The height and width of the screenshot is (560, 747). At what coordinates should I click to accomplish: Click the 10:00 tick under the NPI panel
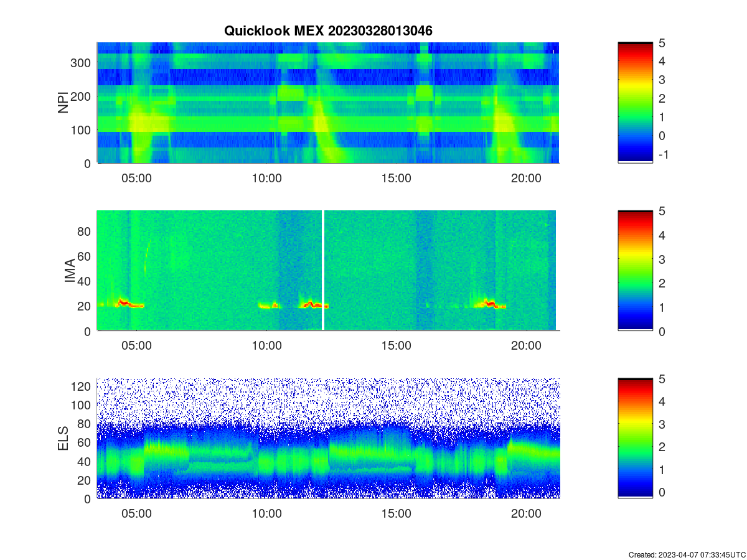coord(266,178)
